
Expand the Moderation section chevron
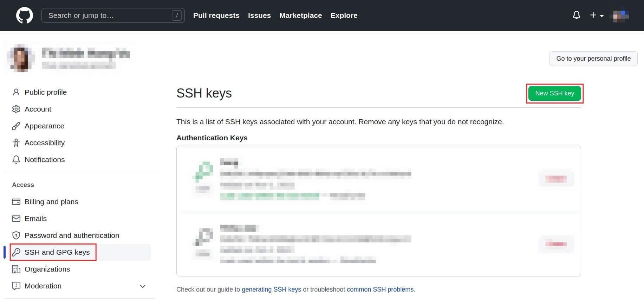[x=143, y=286]
